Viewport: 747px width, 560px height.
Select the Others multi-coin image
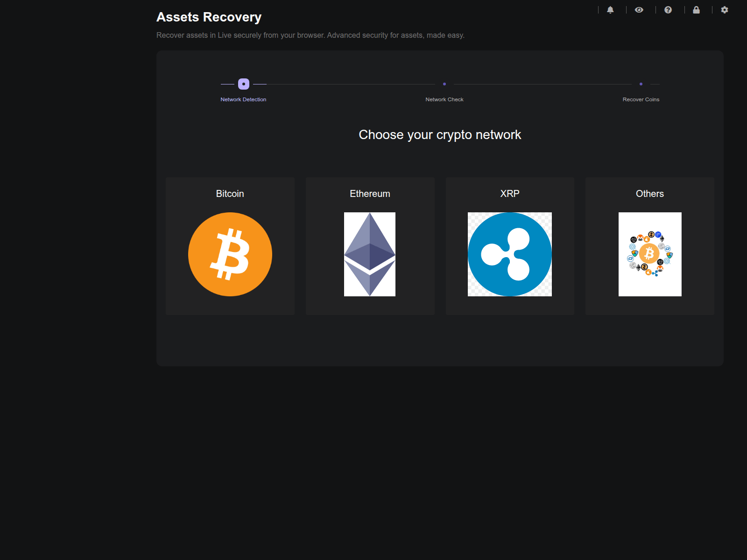coord(650,254)
